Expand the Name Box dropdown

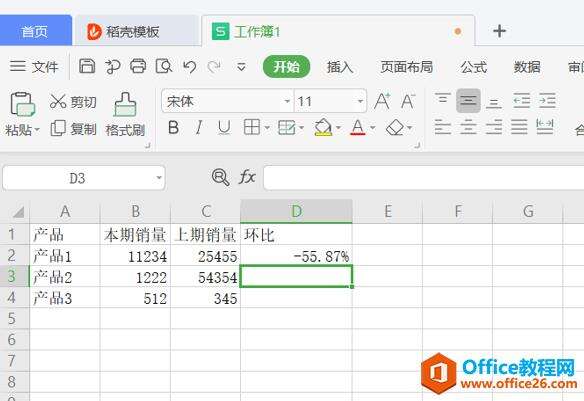click(x=159, y=178)
